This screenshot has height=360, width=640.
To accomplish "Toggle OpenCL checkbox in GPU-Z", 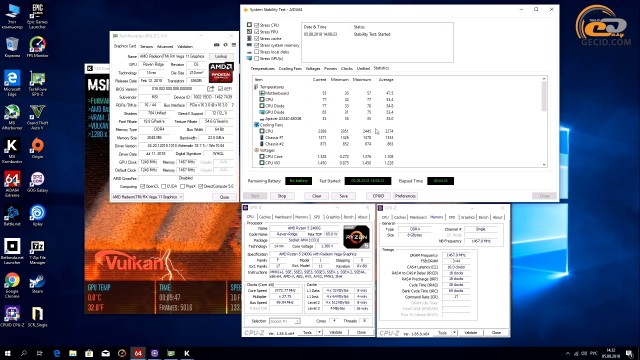I will pyautogui.click(x=142, y=187).
